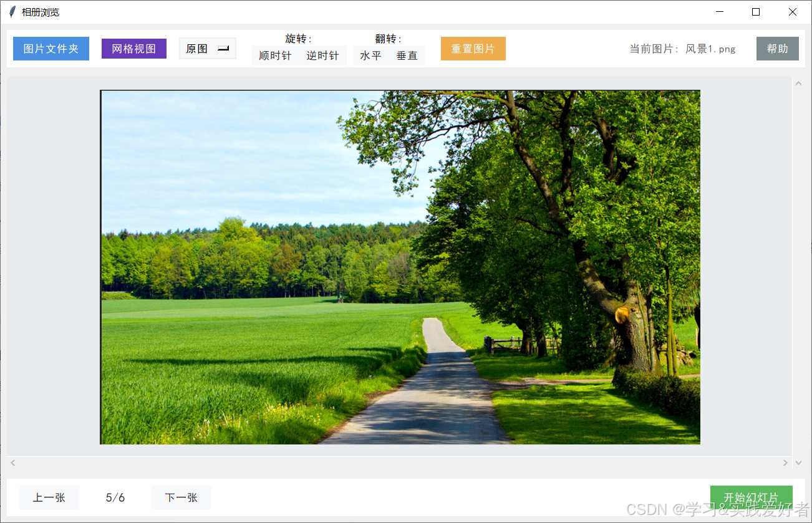812x523 pixels.
Task: Rotate image 逆时针 counterclockwise
Action: [323, 55]
